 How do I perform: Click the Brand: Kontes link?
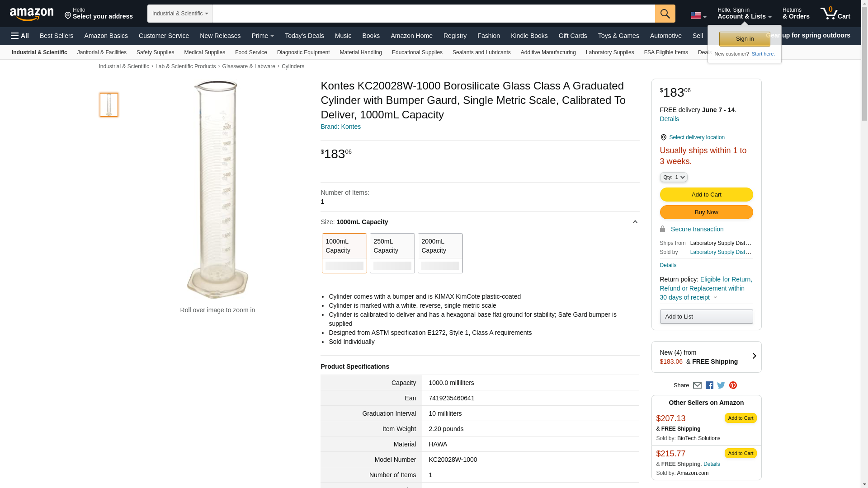[340, 127]
